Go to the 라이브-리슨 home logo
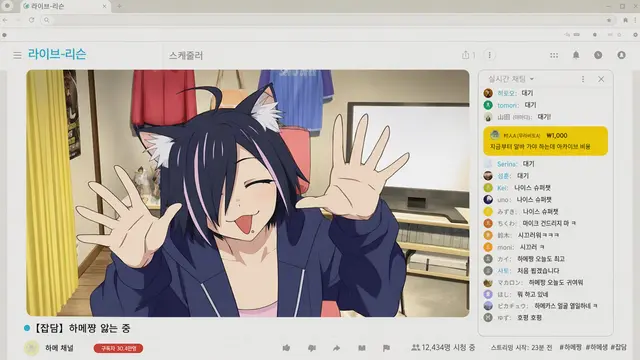The image size is (640, 360). 57,54
